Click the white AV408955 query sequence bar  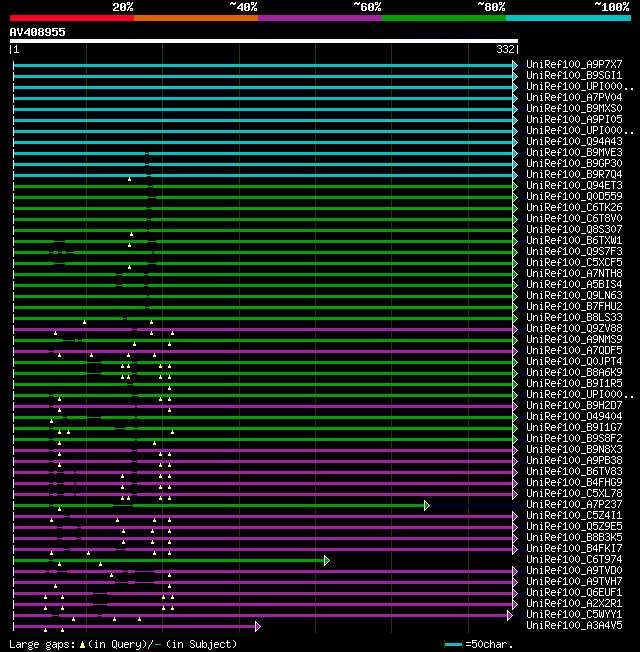264,41
